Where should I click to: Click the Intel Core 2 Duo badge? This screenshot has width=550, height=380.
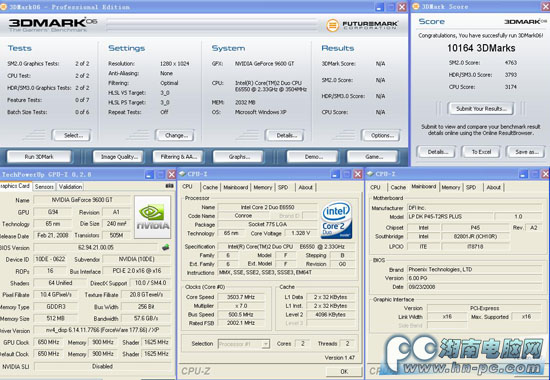336,220
